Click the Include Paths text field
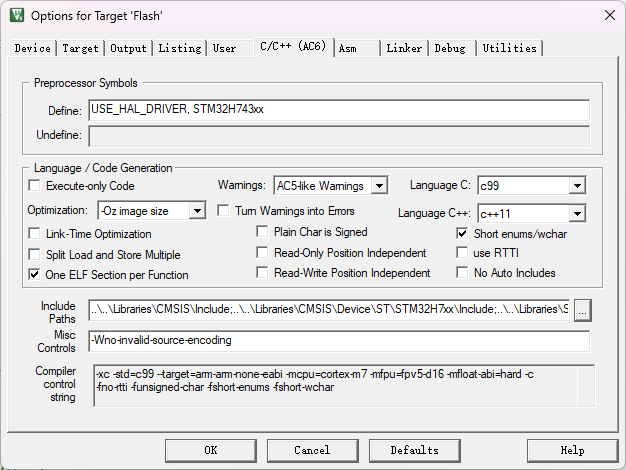The height and width of the screenshot is (470, 626). coord(330,309)
